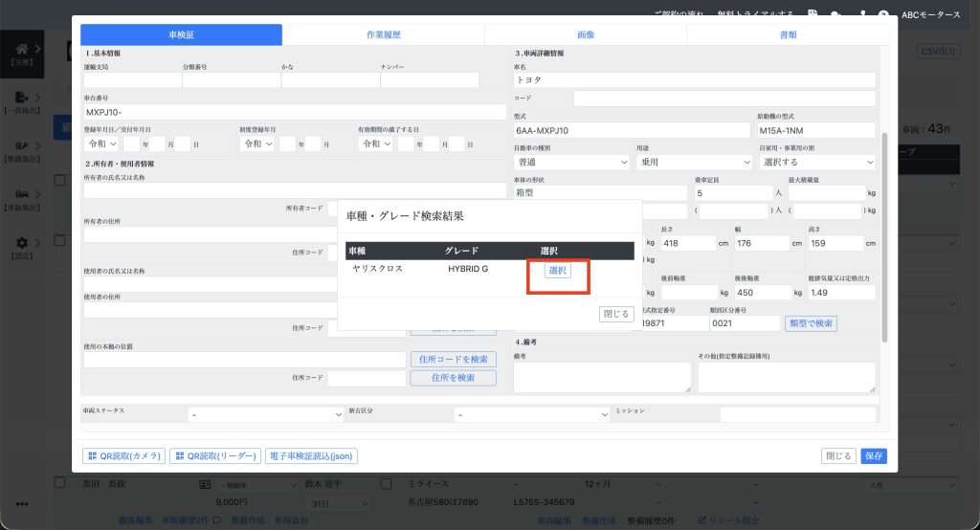The image size is (980, 530).
Task: Click the 電子車検証読込(json) button
Action: (312, 456)
